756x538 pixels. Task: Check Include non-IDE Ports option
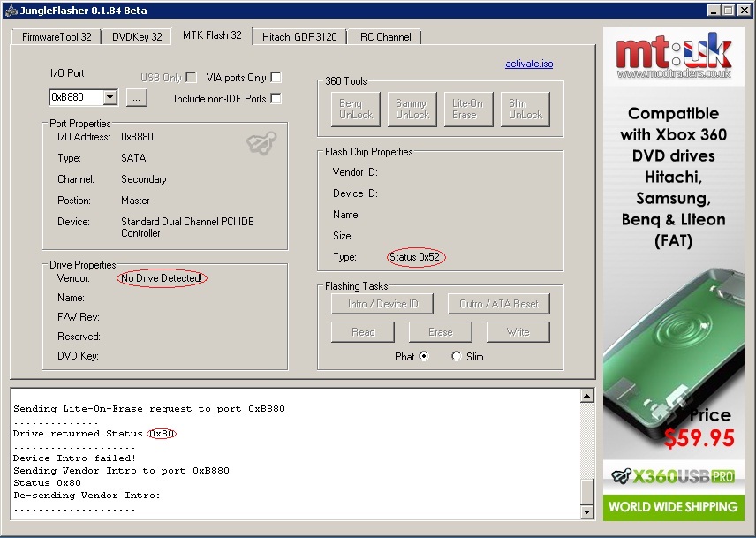click(x=276, y=98)
